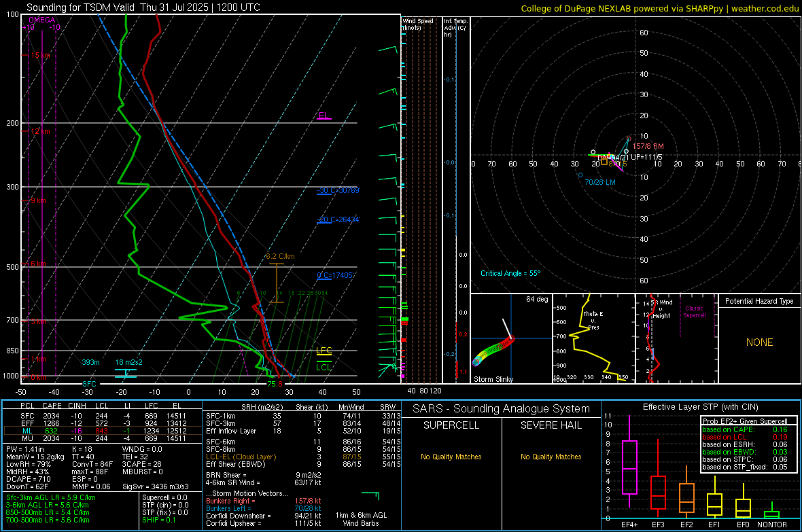Screen dimensions: 802x532
Task: Select 'Sfc-3km AGL LR = 5.9 C/km'
Action: coord(51,498)
